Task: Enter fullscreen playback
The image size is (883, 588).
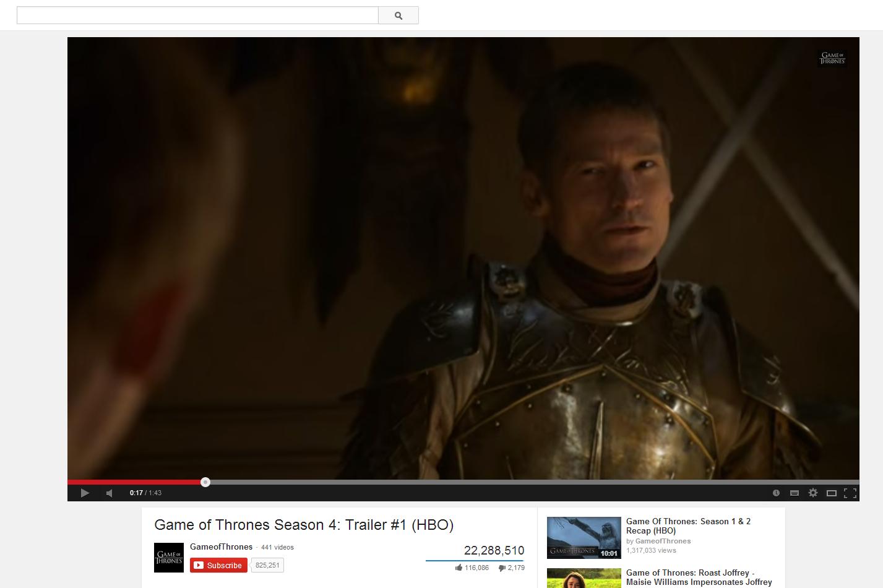Action: point(850,493)
